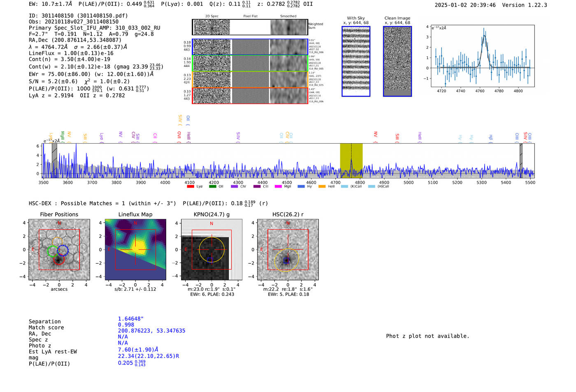Click 'Phot z plot not available.' message

427,336
